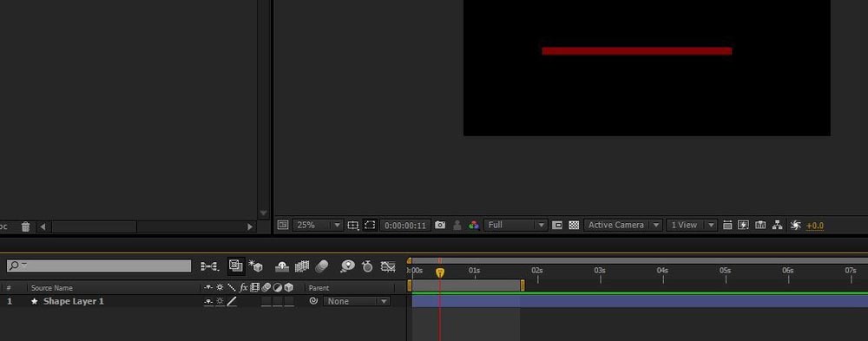Open the Comp Flowchart icon
Image resolution: width=868 pixels, height=341 pixels.
(x=778, y=225)
